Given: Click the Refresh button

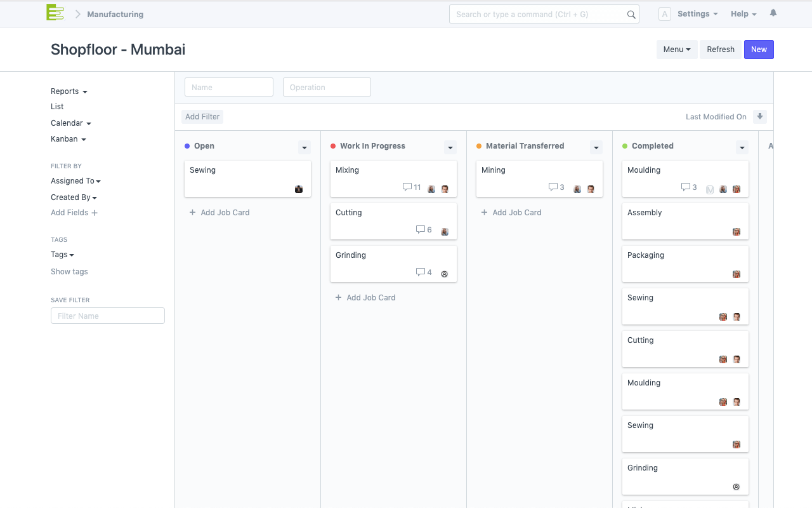Looking at the screenshot, I should click(x=720, y=50).
